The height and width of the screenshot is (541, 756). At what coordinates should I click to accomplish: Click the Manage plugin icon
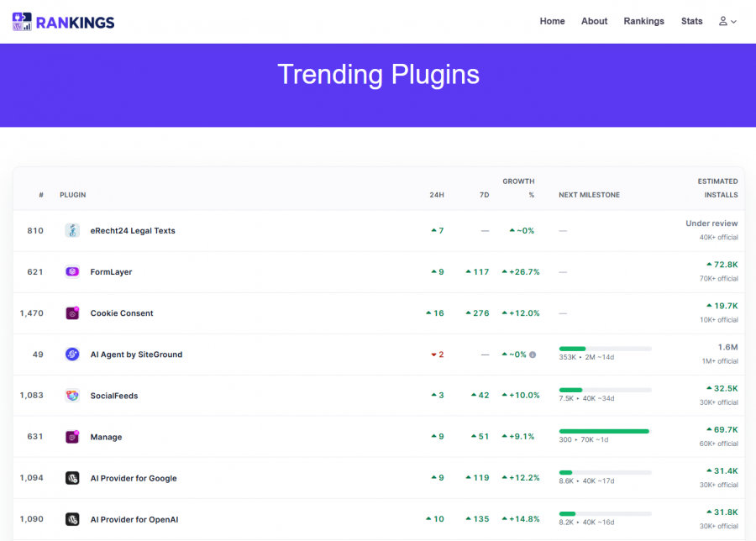tap(72, 437)
